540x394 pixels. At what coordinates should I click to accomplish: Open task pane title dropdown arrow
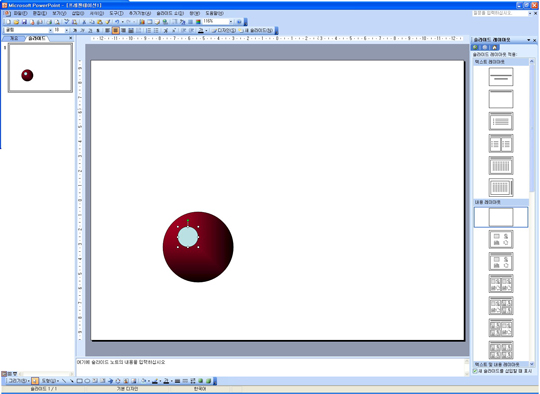tap(529, 40)
